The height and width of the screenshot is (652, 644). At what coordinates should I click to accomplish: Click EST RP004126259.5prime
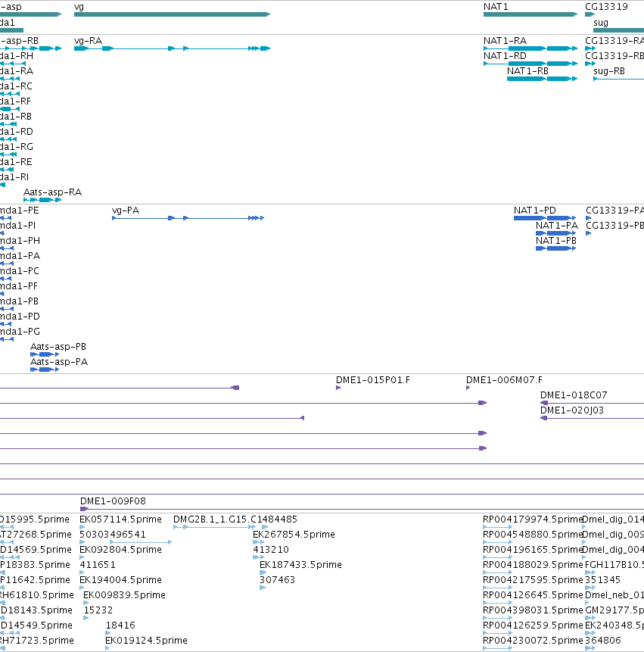point(533,625)
